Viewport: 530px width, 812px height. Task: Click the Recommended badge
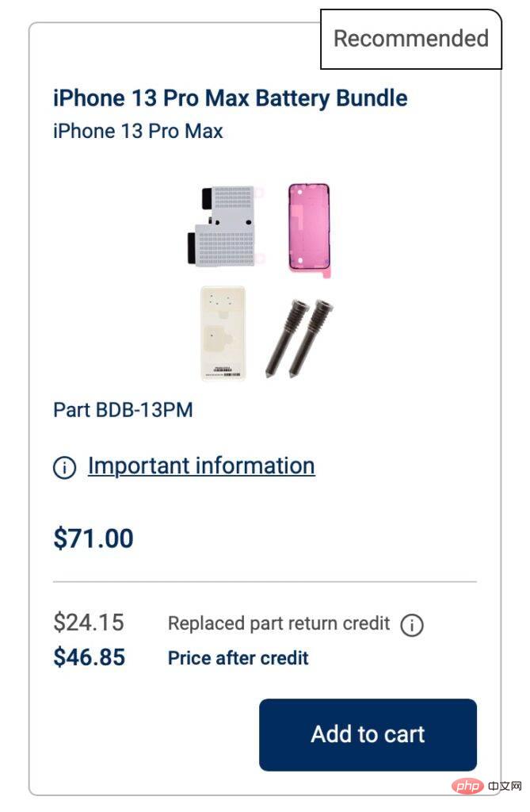(410, 38)
